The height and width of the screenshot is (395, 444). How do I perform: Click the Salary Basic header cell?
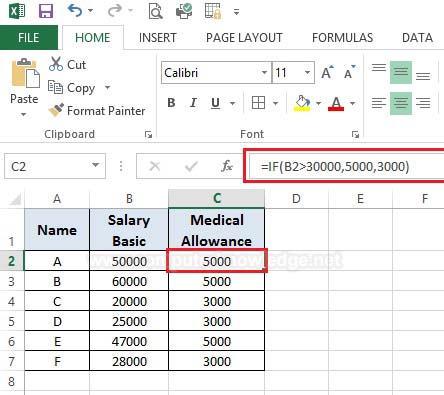pyautogui.click(x=129, y=230)
